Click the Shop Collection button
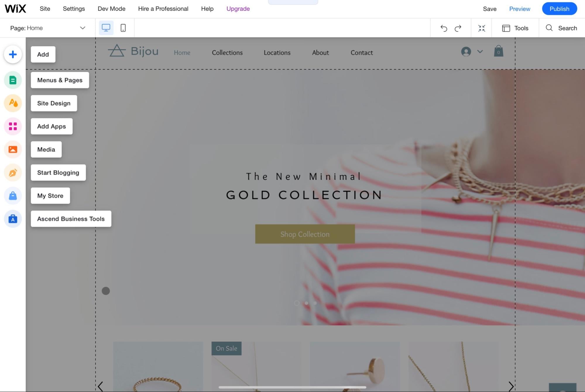The height and width of the screenshot is (392, 585). [305, 234]
